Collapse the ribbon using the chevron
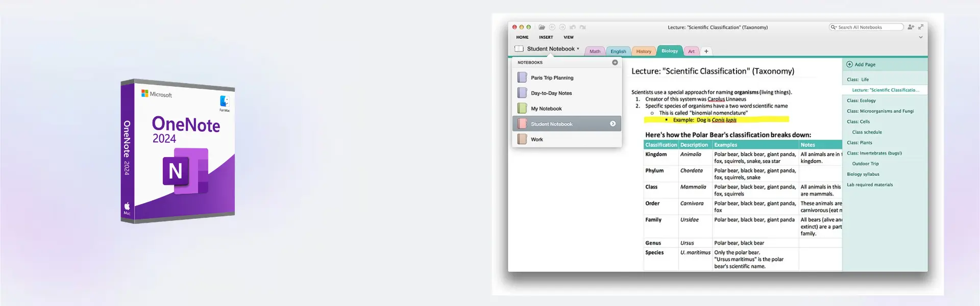The image size is (980, 306). click(921, 37)
